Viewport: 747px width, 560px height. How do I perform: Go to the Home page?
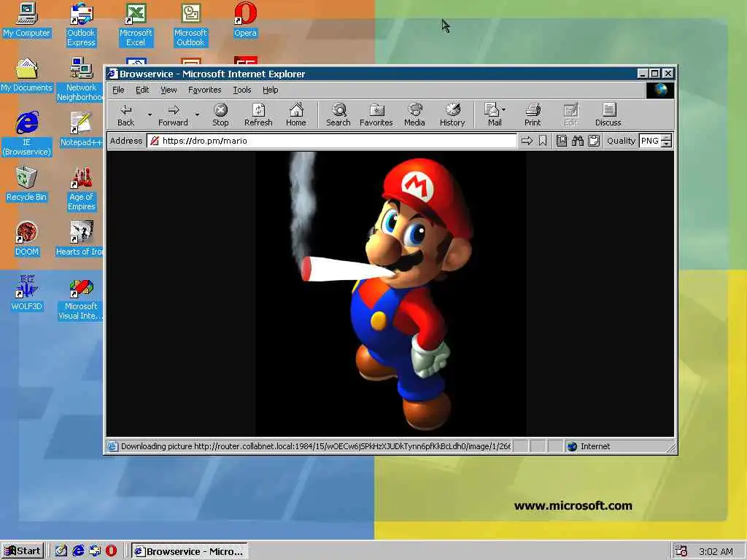click(x=296, y=114)
